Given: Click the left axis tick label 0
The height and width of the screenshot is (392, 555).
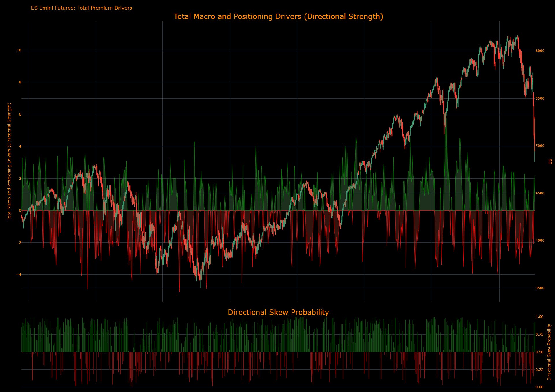Looking at the screenshot, I should (20, 211).
